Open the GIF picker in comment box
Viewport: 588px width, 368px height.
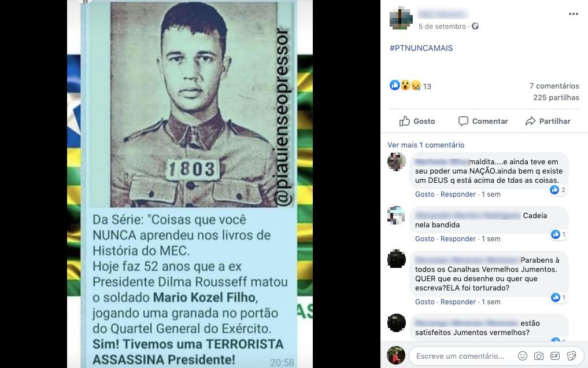[x=555, y=356]
